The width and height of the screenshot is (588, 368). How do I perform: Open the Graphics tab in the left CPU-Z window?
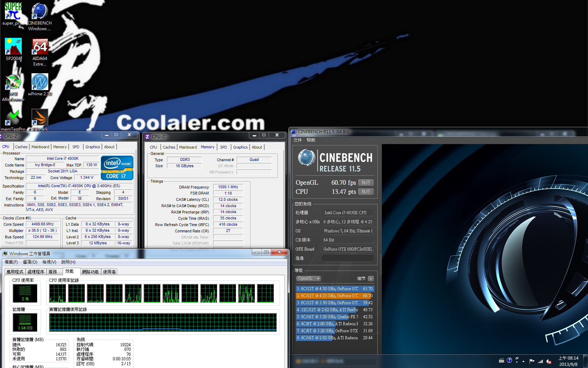(x=93, y=147)
